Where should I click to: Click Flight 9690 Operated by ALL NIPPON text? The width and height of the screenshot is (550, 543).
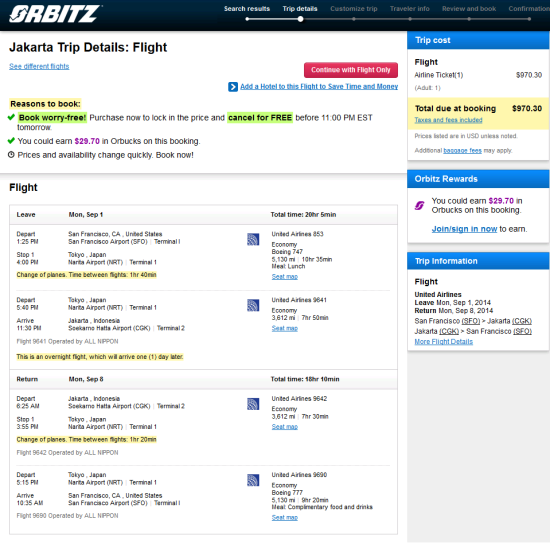point(67,516)
